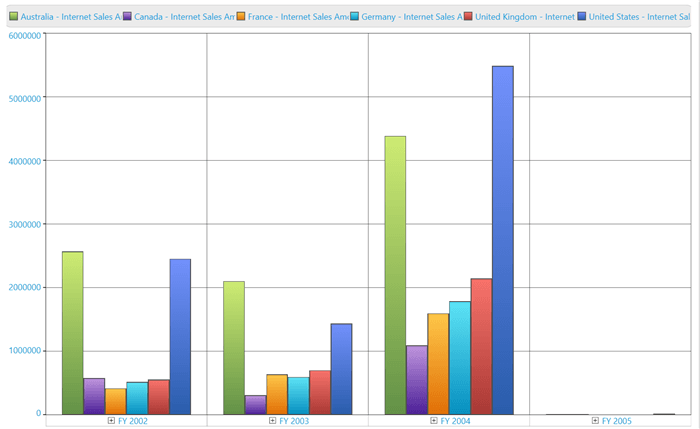This screenshot has height=429, width=700.
Task: Select the Germany - Internet Sales legend label
Action: tap(412, 17)
